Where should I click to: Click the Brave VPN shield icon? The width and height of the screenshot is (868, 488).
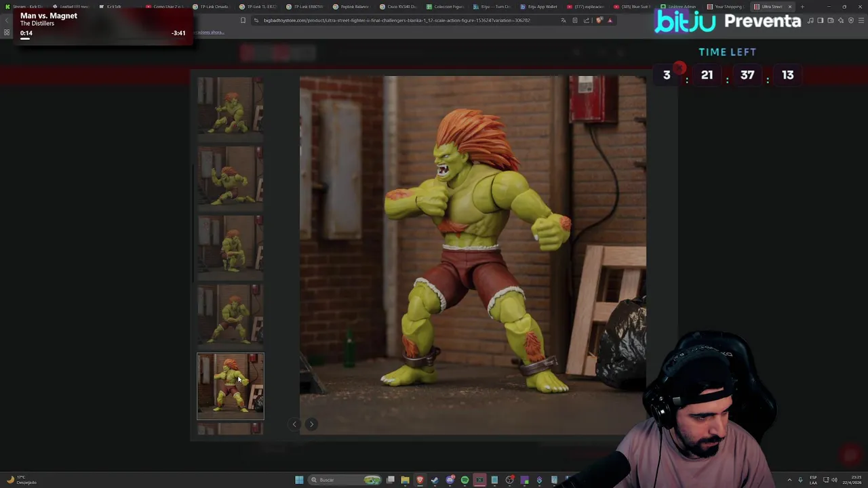click(x=850, y=20)
